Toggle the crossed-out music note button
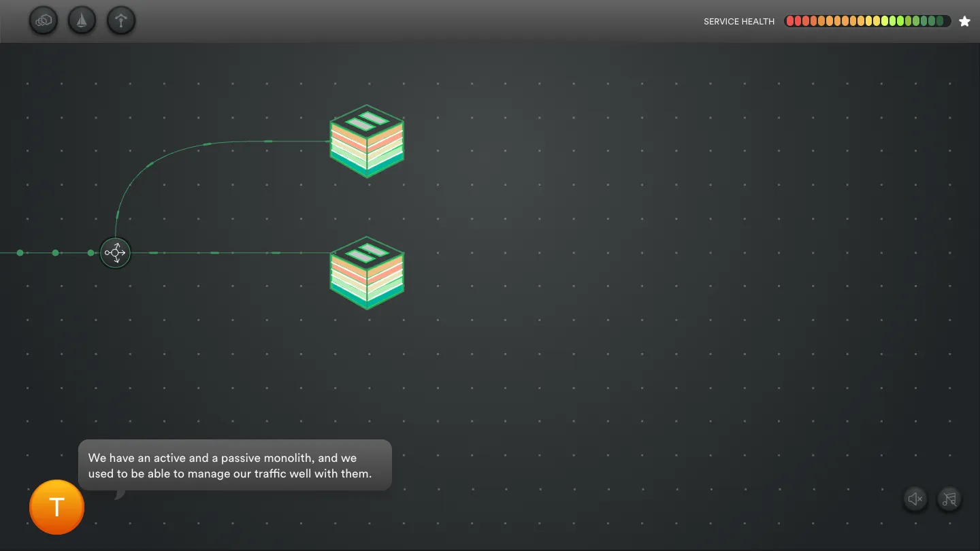 point(949,499)
